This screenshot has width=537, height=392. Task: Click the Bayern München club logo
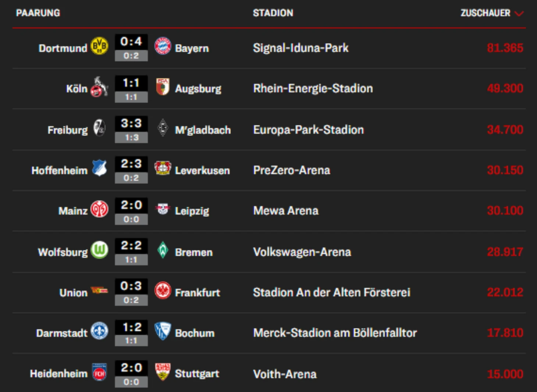pyautogui.click(x=163, y=46)
